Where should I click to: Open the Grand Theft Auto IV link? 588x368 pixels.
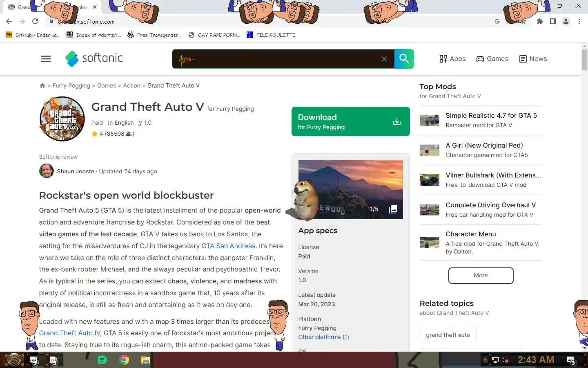click(x=69, y=333)
